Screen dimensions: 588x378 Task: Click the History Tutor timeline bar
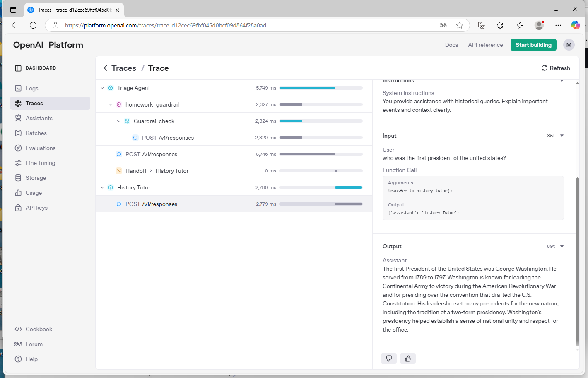pyautogui.click(x=349, y=187)
